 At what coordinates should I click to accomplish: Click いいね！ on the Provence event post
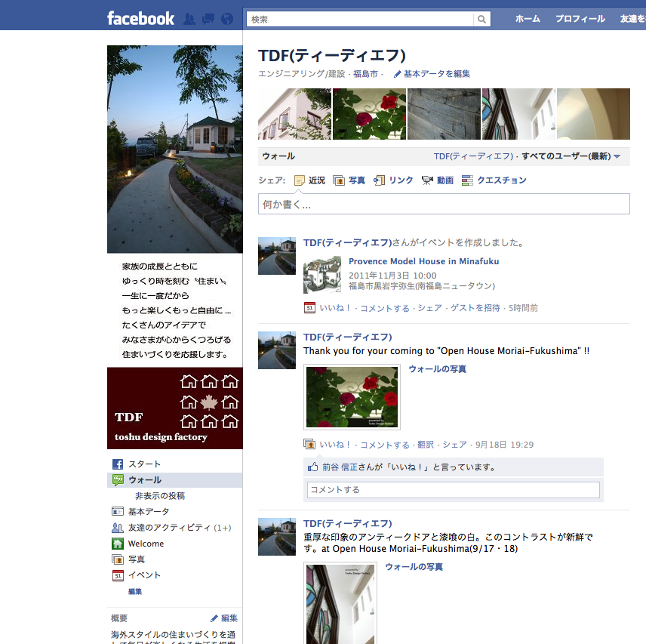pos(335,308)
